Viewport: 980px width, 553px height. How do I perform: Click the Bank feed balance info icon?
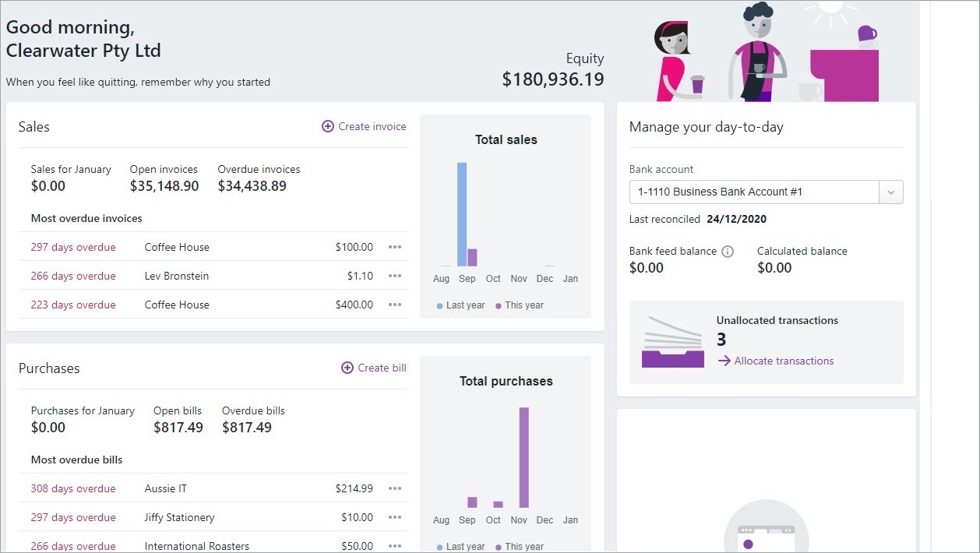click(x=728, y=252)
